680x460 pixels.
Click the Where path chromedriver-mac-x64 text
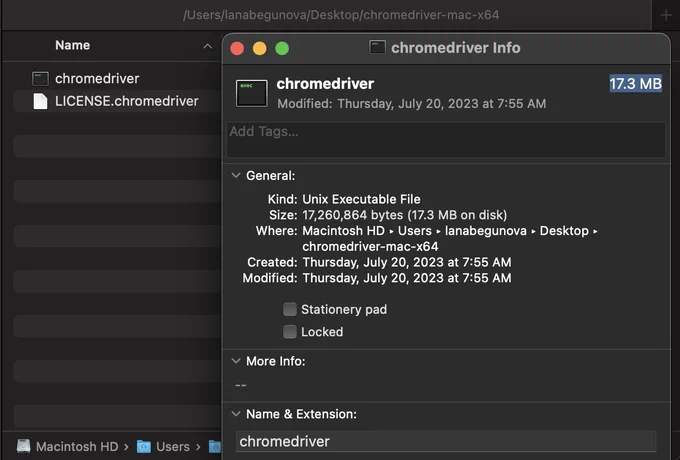370,246
